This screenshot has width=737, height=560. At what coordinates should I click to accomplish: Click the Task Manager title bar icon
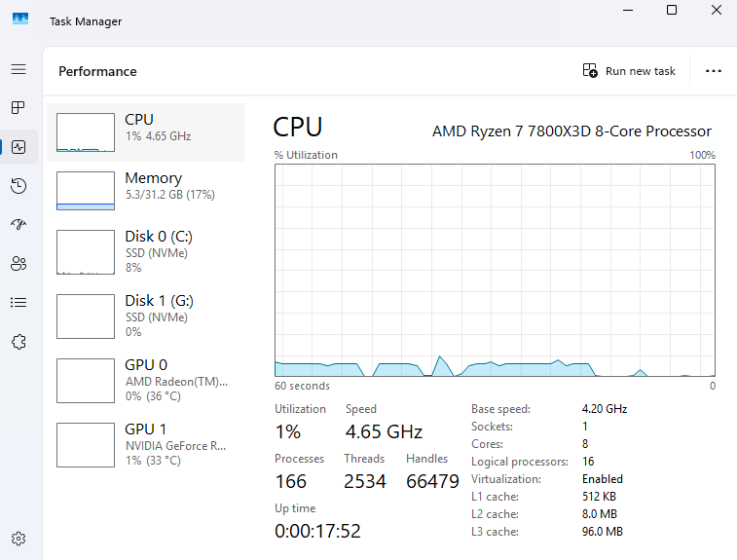(19, 19)
